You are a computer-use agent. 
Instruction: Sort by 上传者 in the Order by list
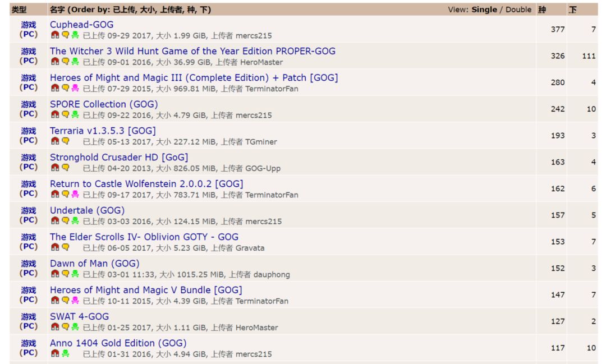(171, 10)
